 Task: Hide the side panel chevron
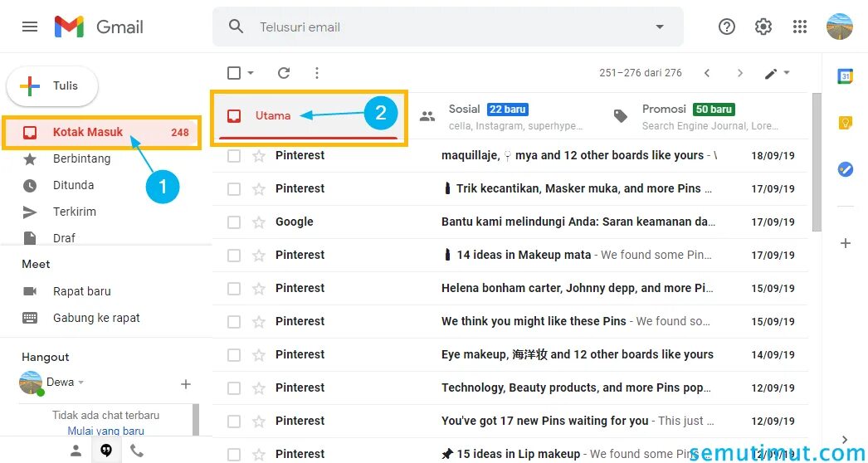click(x=845, y=440)
